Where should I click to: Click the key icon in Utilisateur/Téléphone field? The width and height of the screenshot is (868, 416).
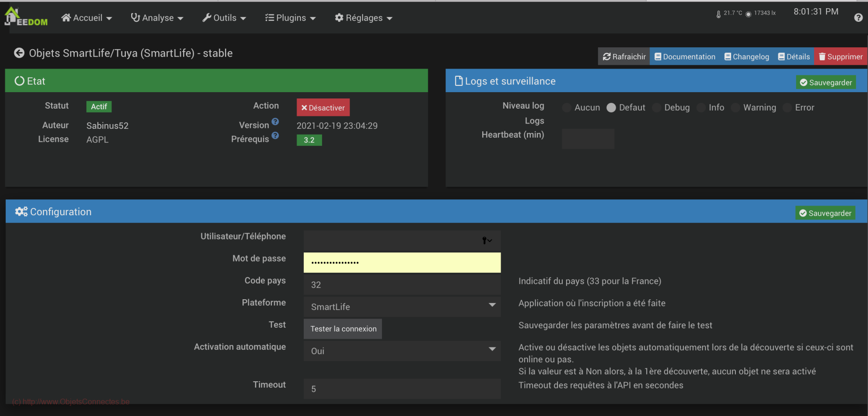tap(487, 240)
